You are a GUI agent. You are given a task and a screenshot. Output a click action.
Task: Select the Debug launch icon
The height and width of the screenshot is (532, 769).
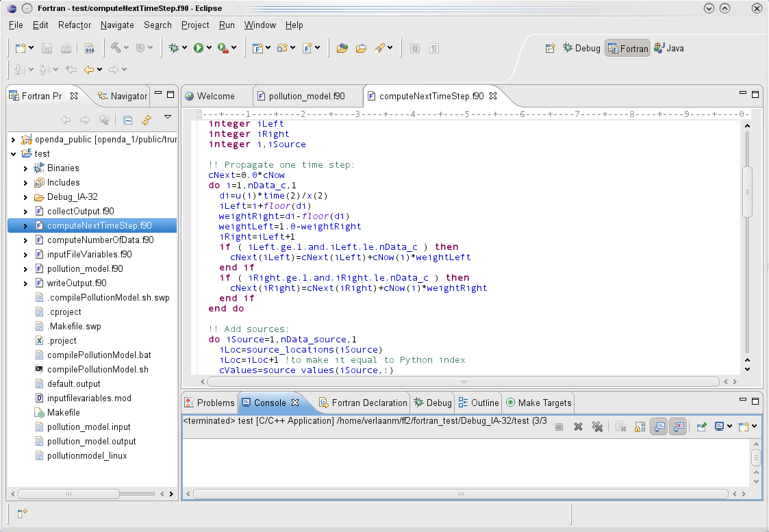pyautogui.click(x=174, y=47)
